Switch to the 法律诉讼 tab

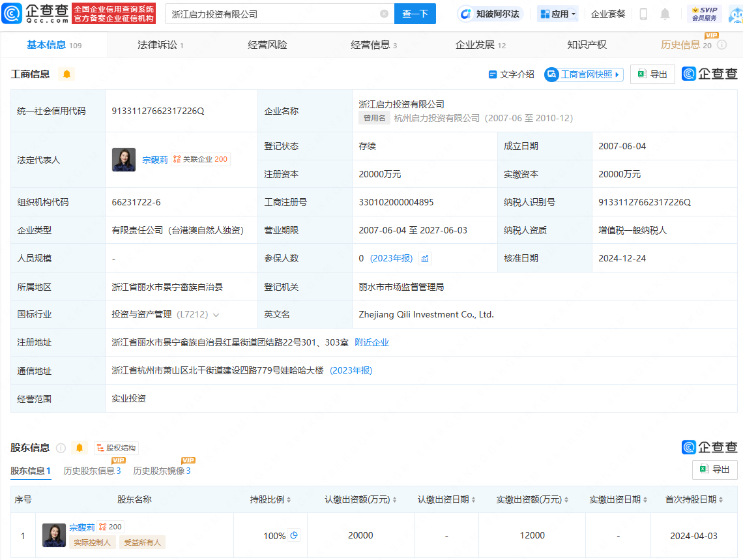click(160, 45)
